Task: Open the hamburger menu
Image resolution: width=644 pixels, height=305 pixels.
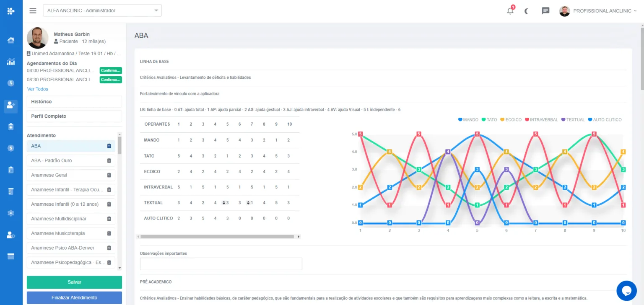Action: 33,10
